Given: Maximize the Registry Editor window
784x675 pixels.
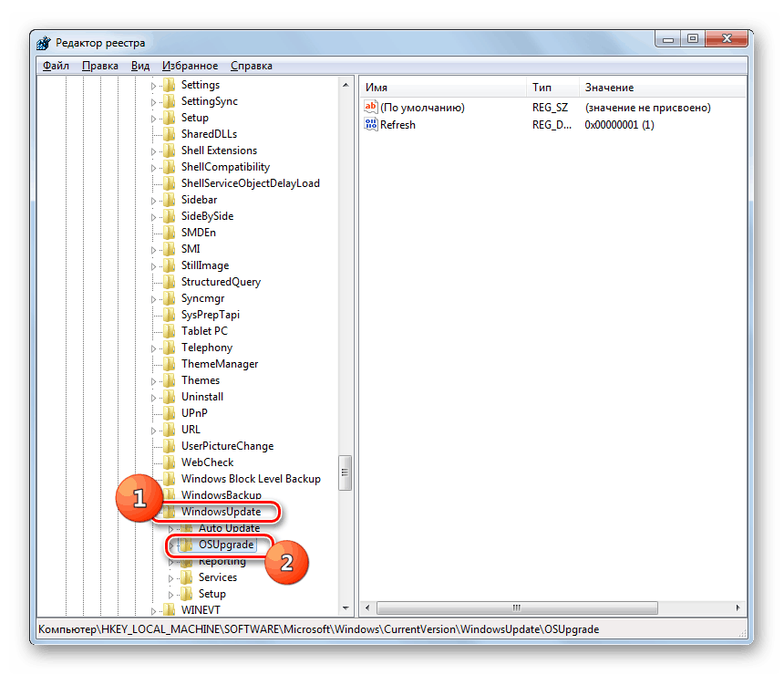Looking at the screenshot, I should (693, 38).
